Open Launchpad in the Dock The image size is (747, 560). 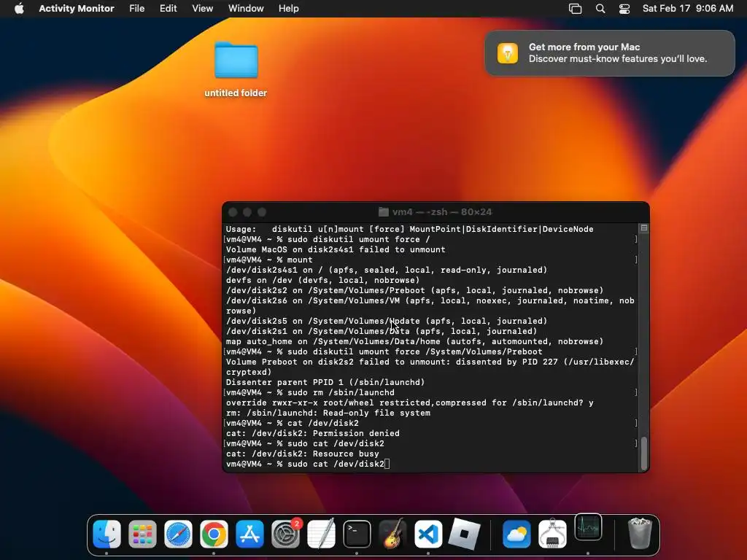pos(142,534)
